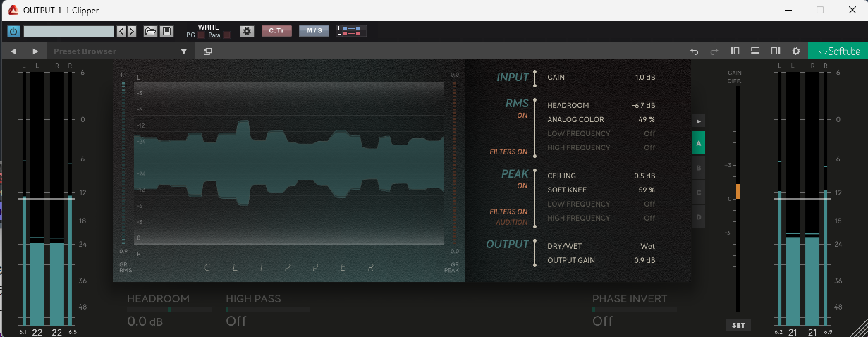The width and height of the screenshot is (868, 337).
Task: Click the PHASE INVERT slider
Action: click(635, 310)
